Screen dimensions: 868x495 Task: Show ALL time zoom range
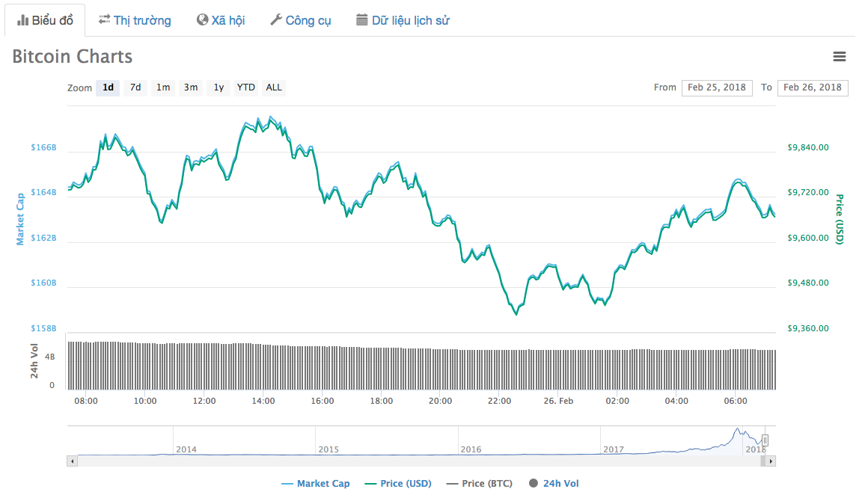click(274, 87)
